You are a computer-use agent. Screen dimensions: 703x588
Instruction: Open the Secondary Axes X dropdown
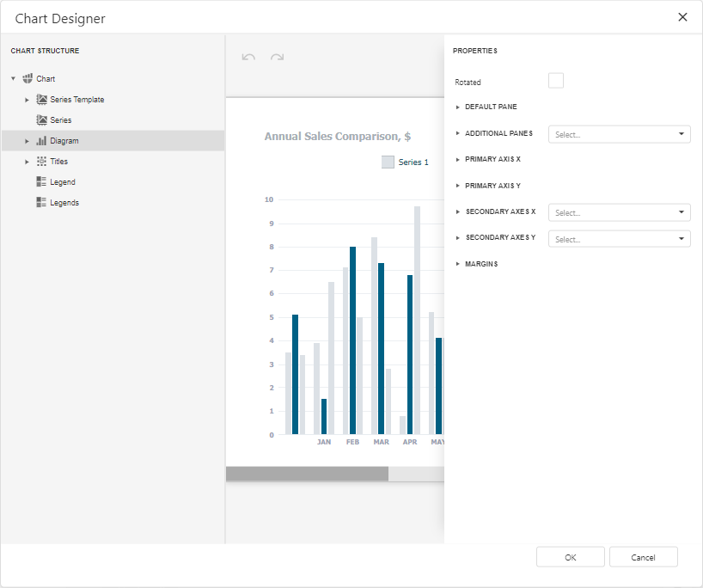619,212
